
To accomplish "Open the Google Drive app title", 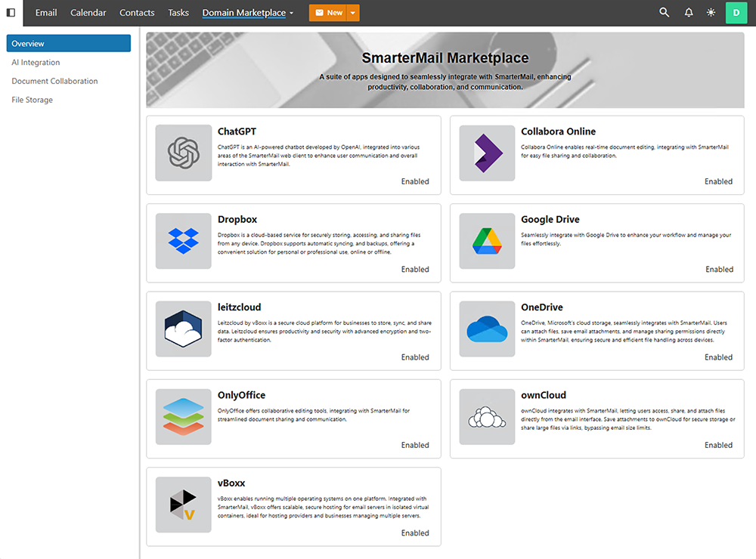I will [550, 219].
